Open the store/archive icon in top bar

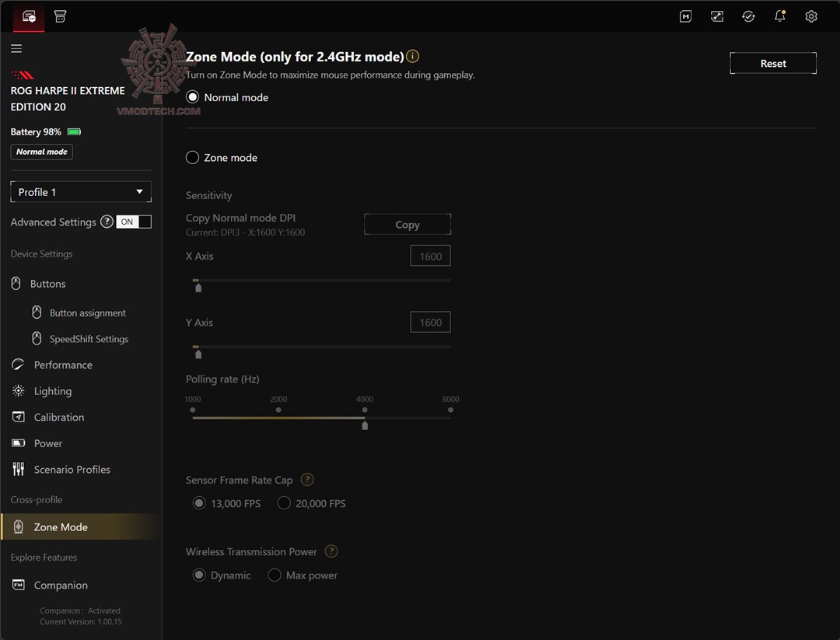(60, 16)
